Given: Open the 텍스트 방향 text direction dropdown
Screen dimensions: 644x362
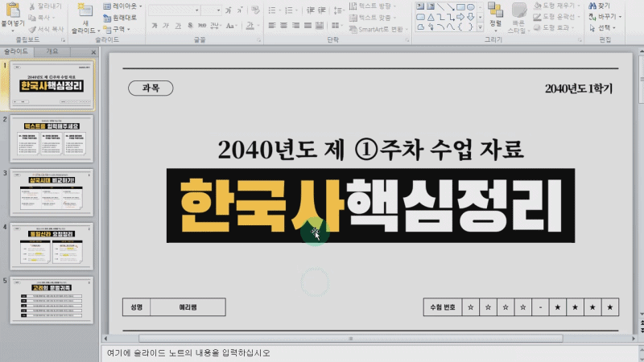Looking at the screenshot, I should [x=373, y=6].
